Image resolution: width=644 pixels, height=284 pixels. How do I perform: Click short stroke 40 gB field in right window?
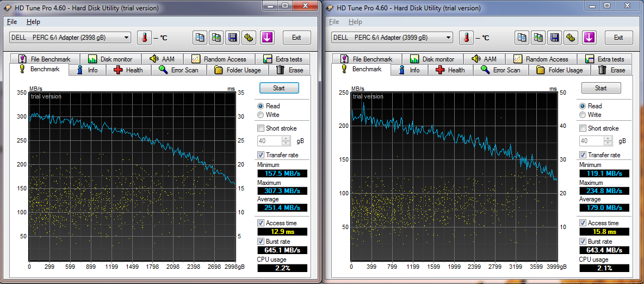(592, 141)
